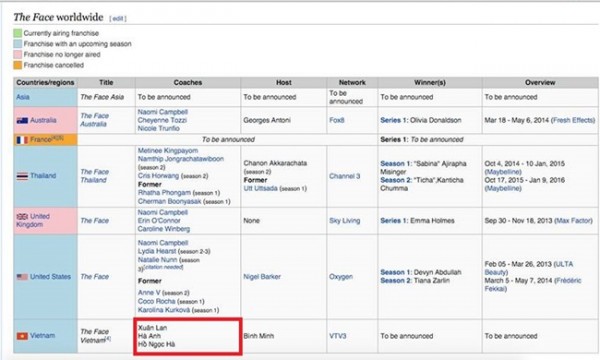Click the United Kingdom flag icon

(22, 217)
